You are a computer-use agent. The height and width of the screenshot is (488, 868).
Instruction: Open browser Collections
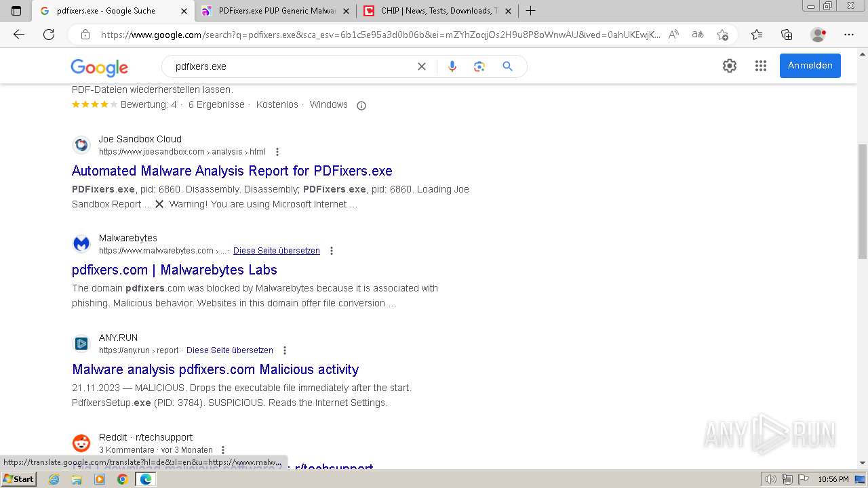(787, 35)
